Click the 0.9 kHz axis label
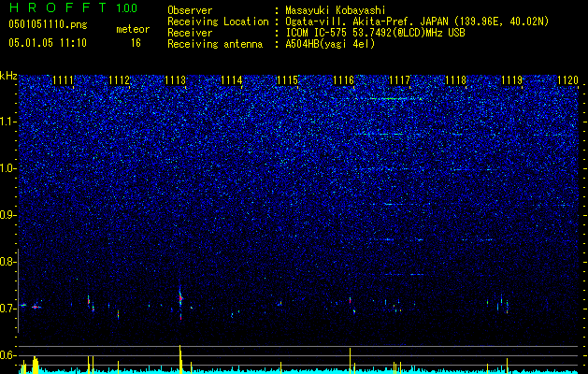 click(7, 215)
